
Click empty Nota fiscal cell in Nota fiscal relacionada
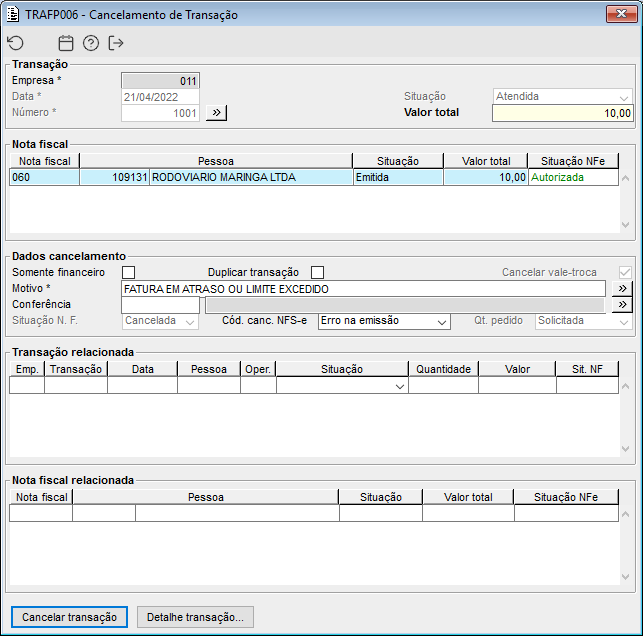(41, 513)
